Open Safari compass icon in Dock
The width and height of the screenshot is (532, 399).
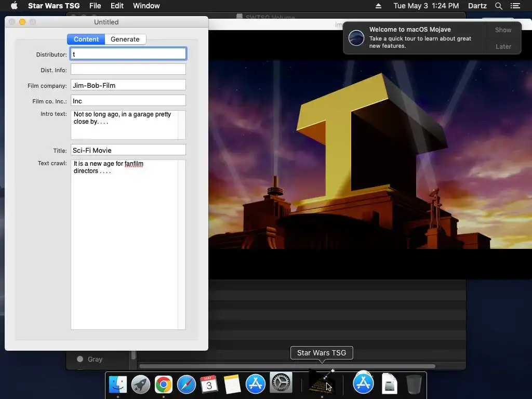pos(187,384)
